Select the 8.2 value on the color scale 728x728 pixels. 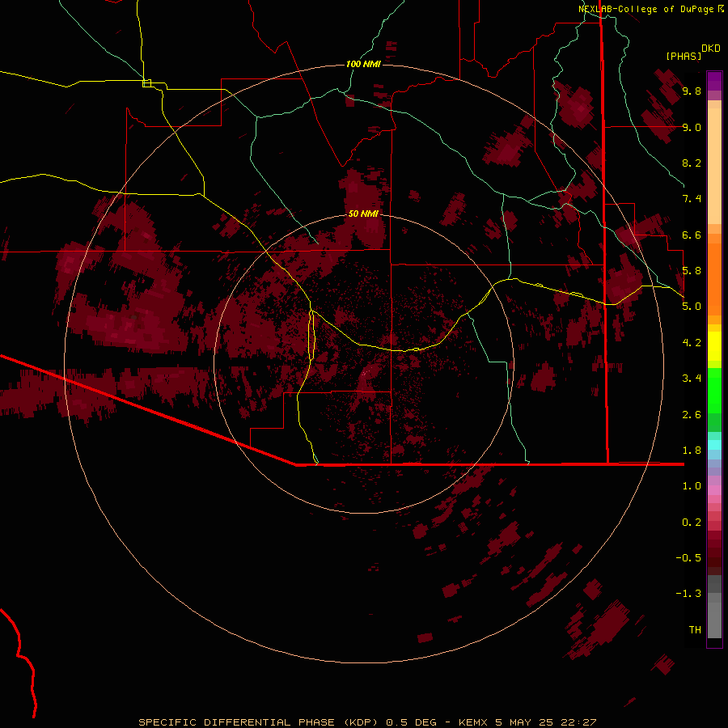click(x=692, y=163)
